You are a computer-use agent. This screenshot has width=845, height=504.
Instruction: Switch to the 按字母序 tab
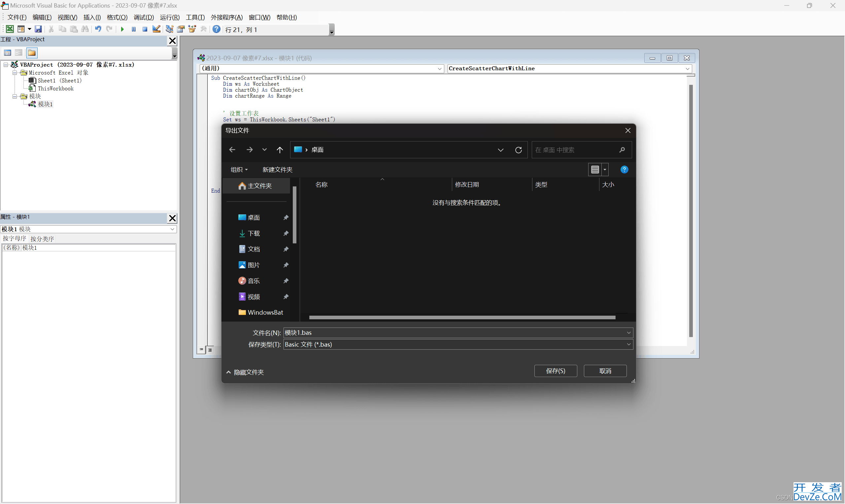14,238
